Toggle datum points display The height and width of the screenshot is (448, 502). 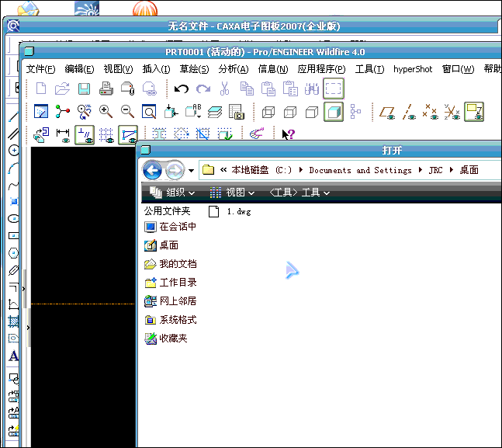430,112
